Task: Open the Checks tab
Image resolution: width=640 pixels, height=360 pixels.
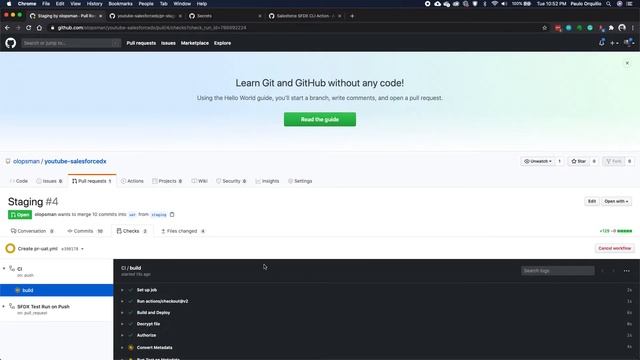Action: [131, 231]
